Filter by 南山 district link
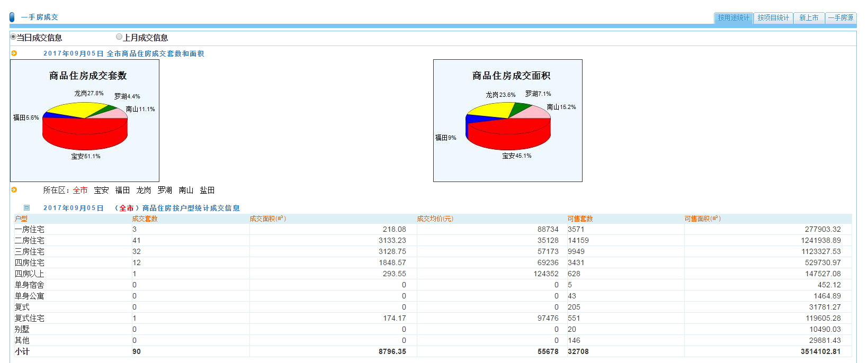 186,190
